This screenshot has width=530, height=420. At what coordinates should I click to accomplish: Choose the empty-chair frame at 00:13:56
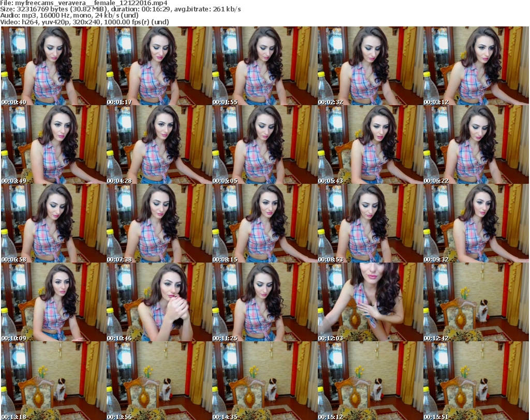(159, 381)
